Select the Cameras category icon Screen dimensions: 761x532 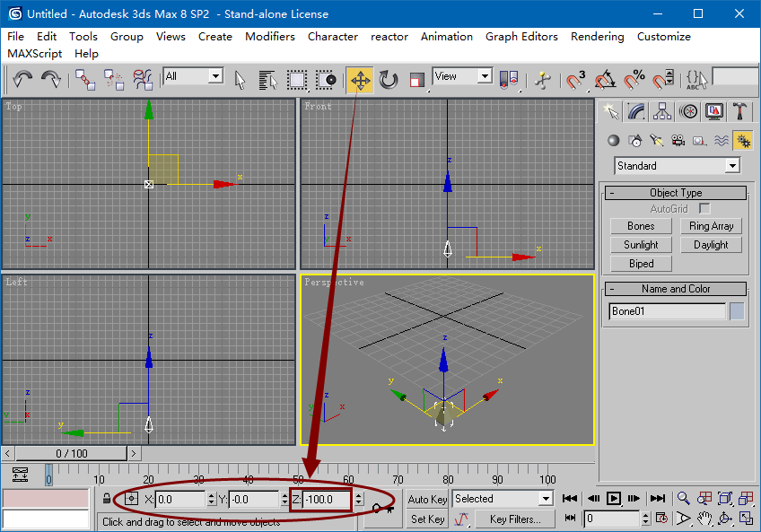point(678,141)
